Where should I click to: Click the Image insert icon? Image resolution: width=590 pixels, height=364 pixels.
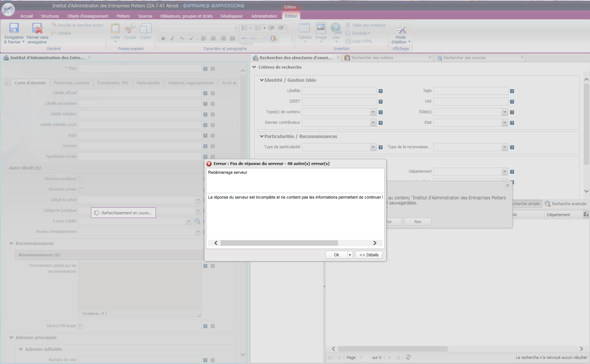pyautogui.click(x=321, y=28)
